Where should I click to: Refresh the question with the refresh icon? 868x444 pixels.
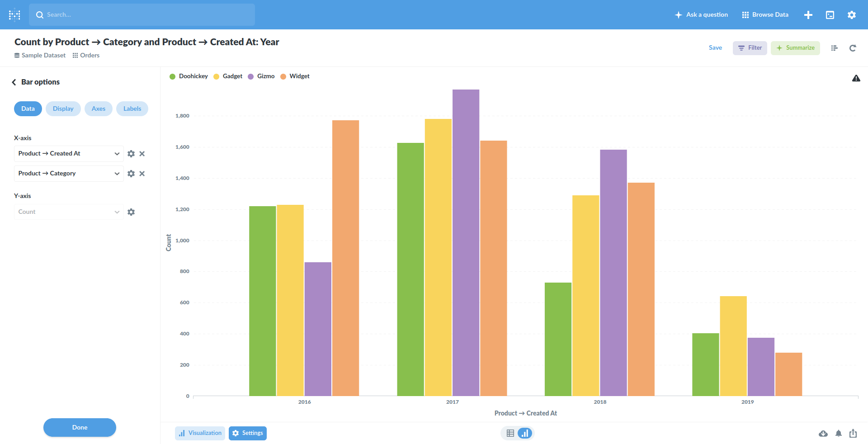[x=853, y=48]
